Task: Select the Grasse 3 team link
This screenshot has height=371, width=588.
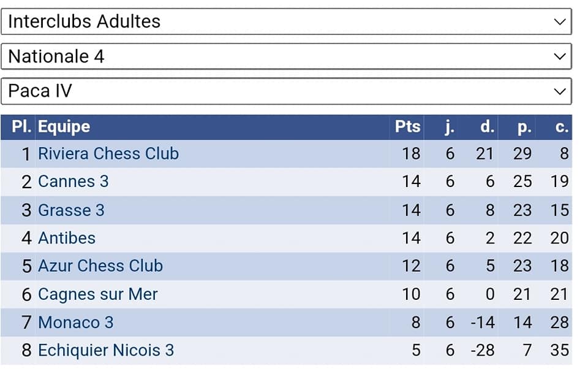Action: pyautogui.click(x=71, y=210)
